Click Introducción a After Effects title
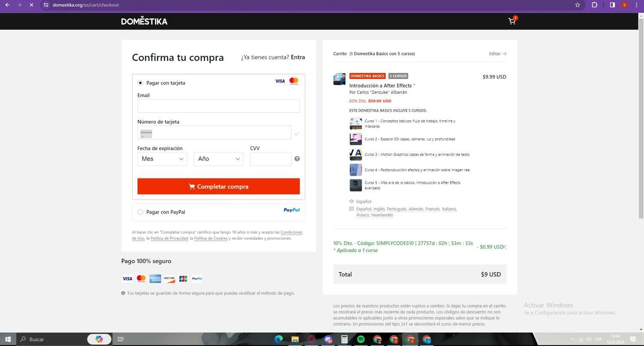Image resolution: width=644 pixels, height=346 pixels. 380,85
